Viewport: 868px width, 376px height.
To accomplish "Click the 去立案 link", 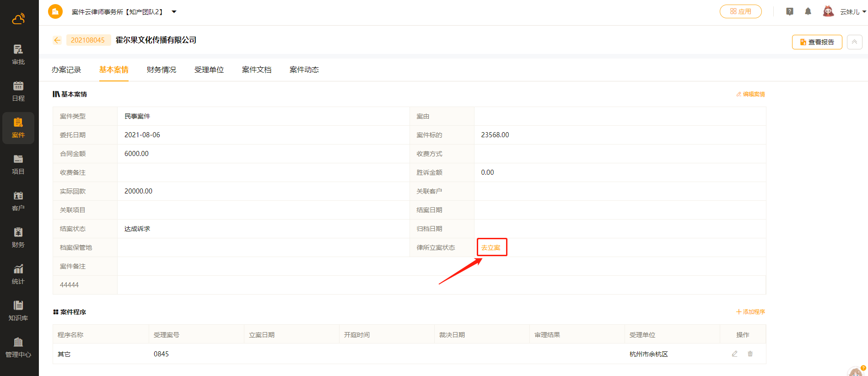I will [491, 247].
